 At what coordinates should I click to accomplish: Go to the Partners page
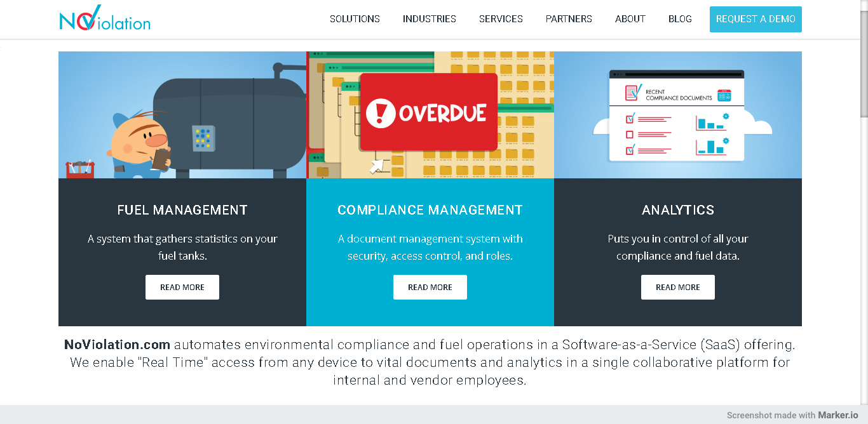click(569, 19)
